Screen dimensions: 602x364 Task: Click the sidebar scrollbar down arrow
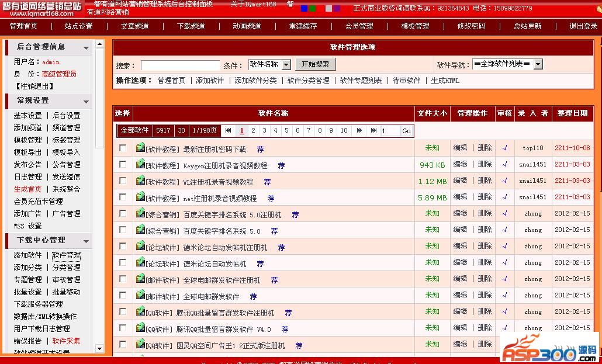99,349
